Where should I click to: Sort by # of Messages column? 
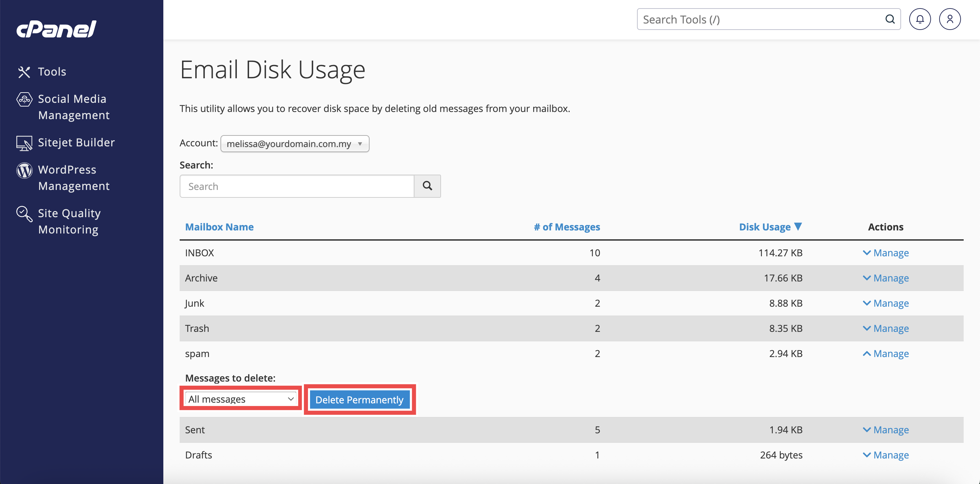coord(567,227)
